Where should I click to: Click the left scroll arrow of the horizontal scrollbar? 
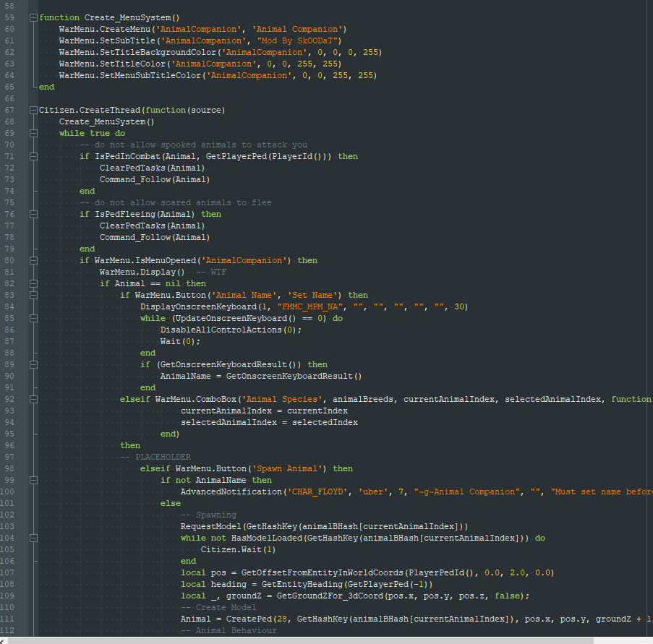click(2, 641)
